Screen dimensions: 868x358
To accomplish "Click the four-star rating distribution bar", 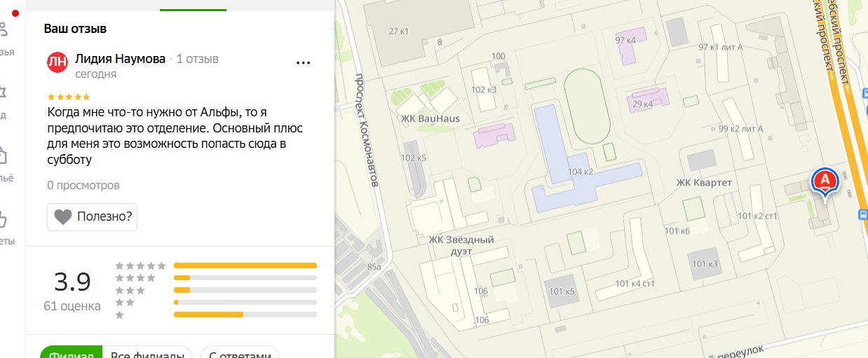I will click(245, 278).
